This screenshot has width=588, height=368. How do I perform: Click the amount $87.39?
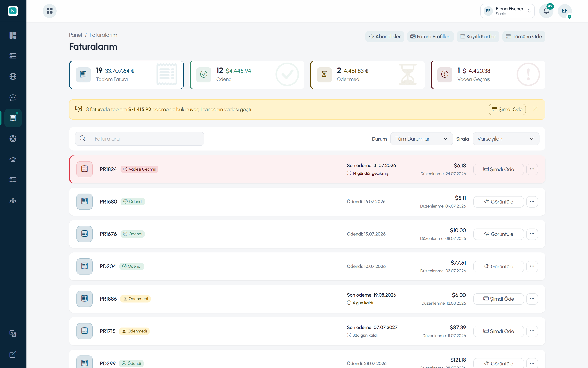[458, 327]
